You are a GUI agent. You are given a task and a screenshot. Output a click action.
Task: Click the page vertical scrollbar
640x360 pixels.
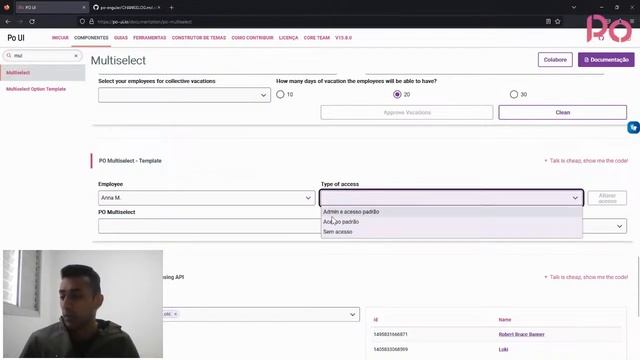point(638,286)
